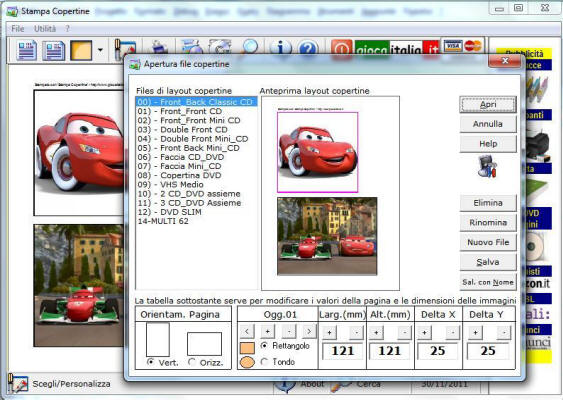Click + button under Ogg.01
Viewport: 563px width, 400px height.
pyautogui.click(x=267, y=331)
